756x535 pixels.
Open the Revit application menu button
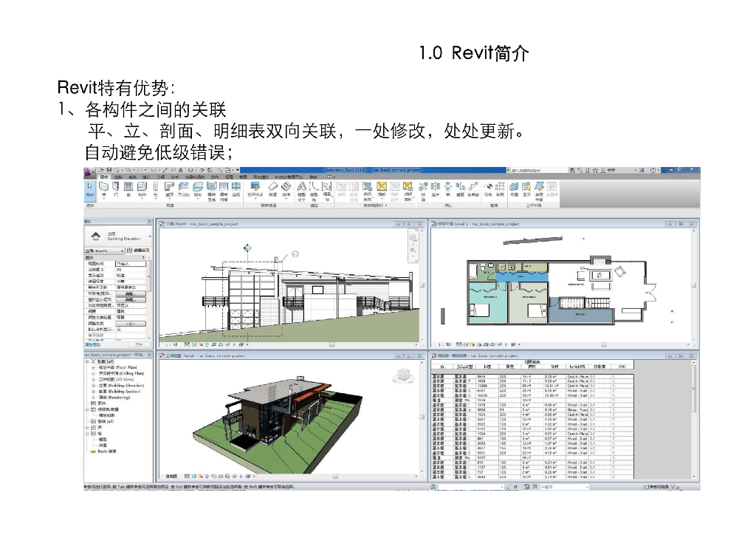click(88, 171)
